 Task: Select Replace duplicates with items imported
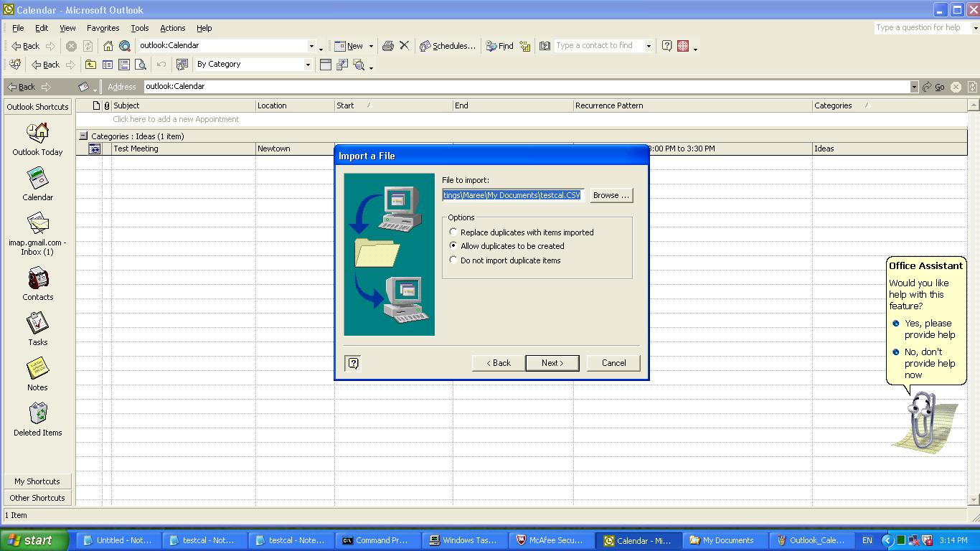pos(453,232)
